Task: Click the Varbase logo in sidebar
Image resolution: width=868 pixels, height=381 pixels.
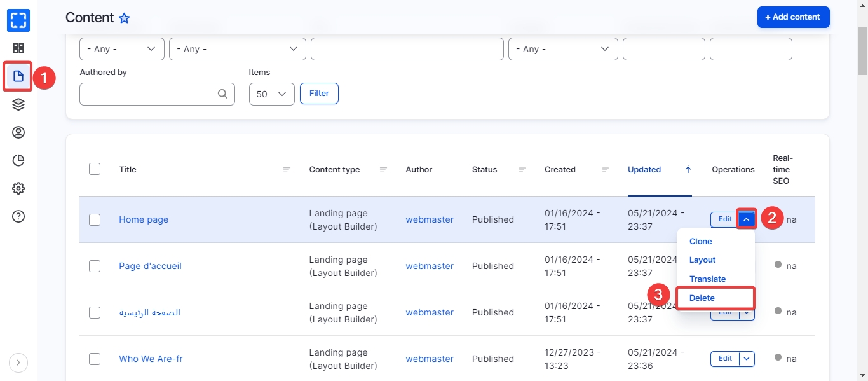Action: [x=18, y=20]
